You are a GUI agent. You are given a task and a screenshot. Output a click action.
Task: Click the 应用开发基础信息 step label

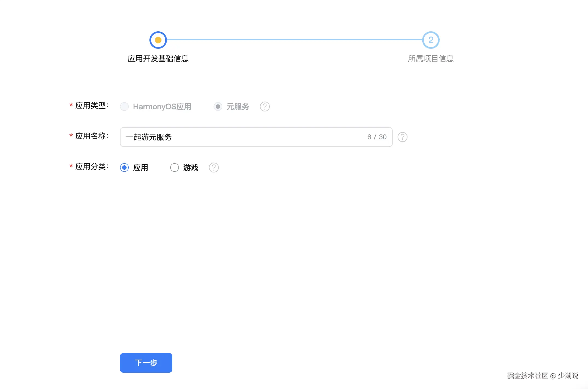pos(158,59)
